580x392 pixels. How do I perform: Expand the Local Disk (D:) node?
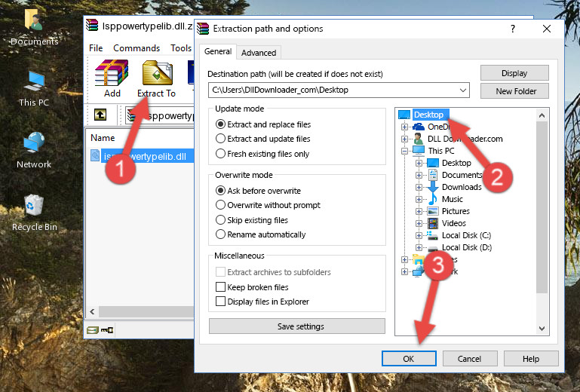coord(419,247)
